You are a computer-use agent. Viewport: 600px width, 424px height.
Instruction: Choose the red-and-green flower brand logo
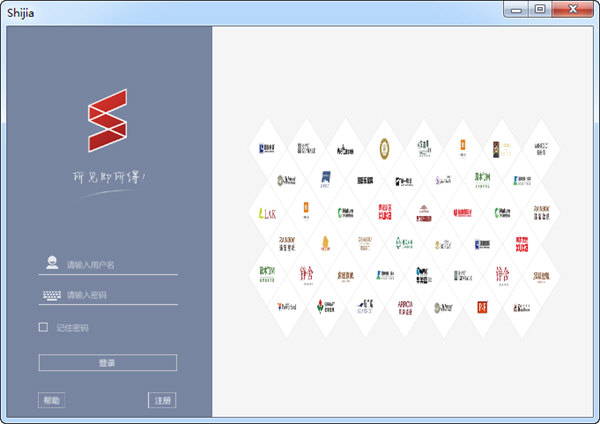[326, 305]
